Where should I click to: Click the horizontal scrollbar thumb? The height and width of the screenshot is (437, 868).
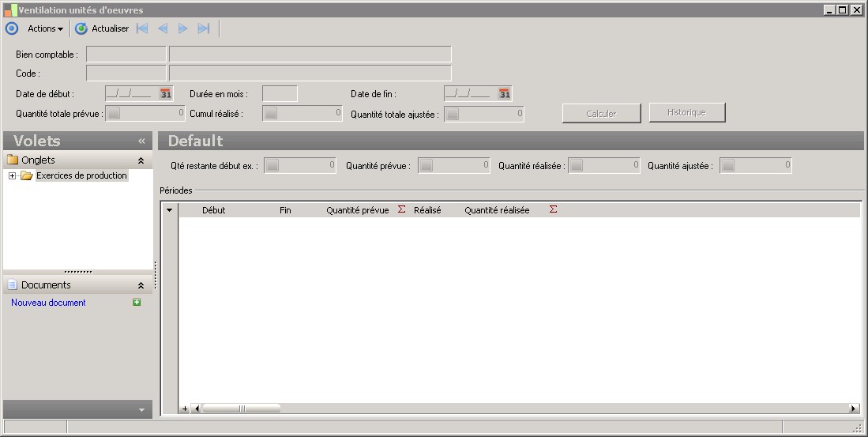coord(242,409)
